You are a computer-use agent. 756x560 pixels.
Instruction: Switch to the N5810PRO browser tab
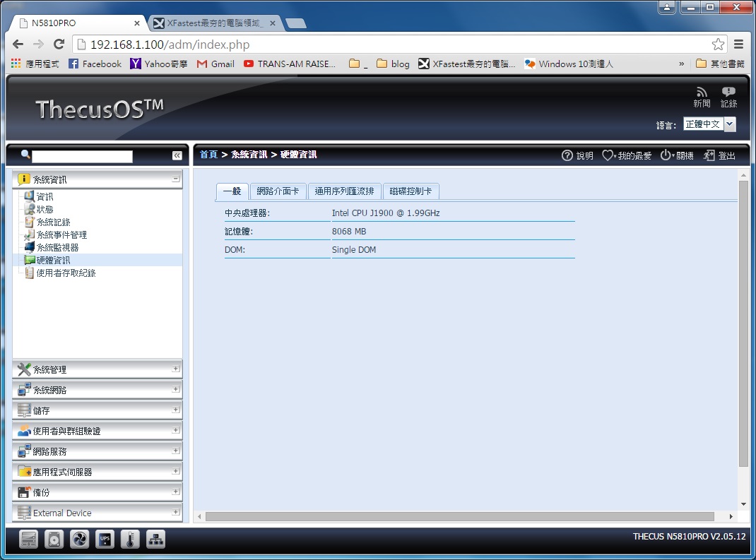click(77, 23)
